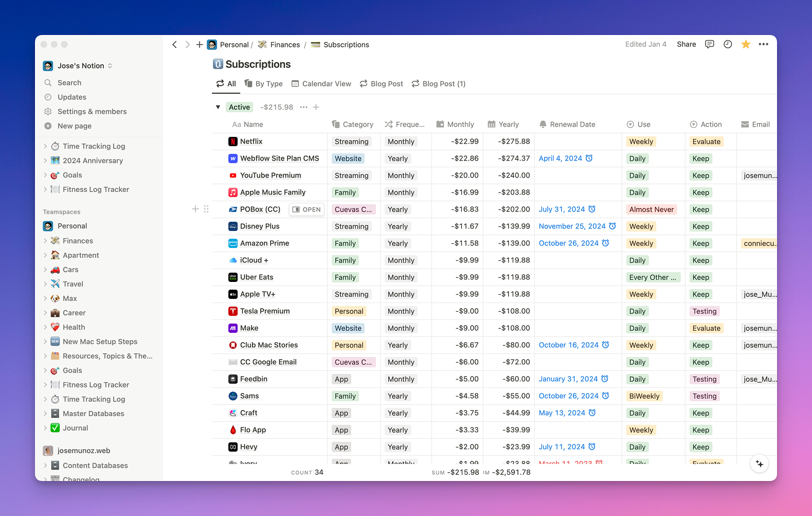
Task: Open page history clock icon
Action: click(x=728, y=44)
